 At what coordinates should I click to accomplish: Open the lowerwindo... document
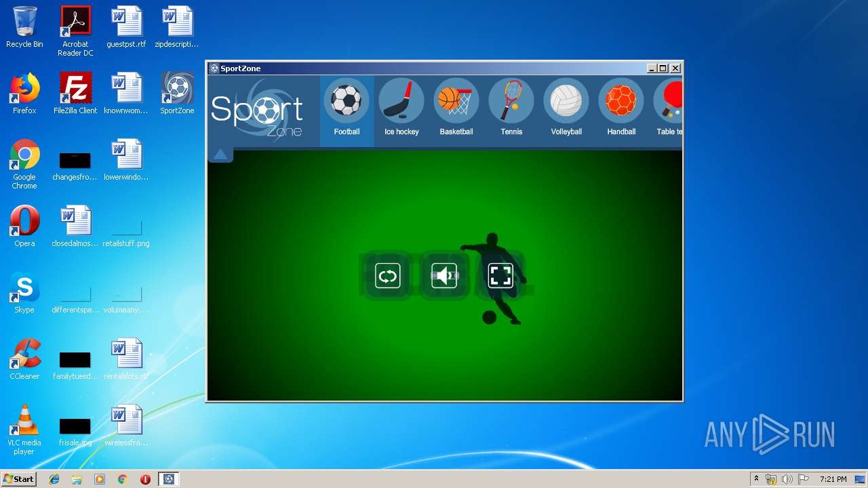(126, 161)
